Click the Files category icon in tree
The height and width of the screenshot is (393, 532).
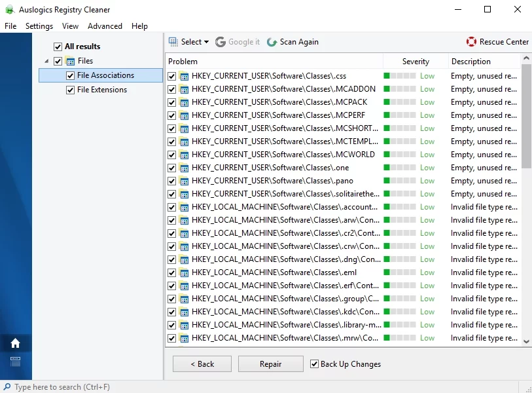pyautogui.click(x=71, y=61)
